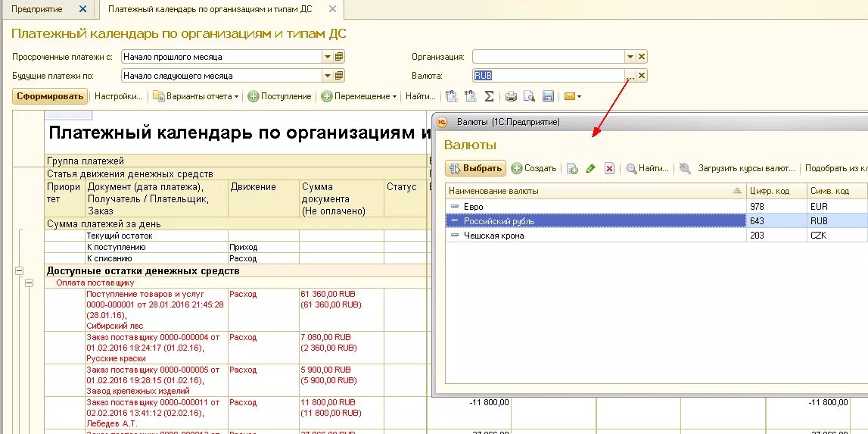Click the 203 numeric code cell
This screenshot has height=434, width=868.
click(776, 235)
